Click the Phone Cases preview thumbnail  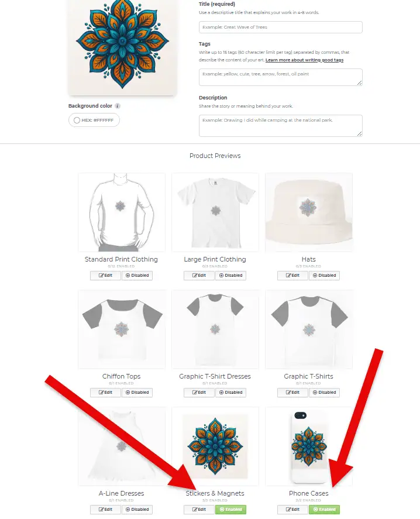coord(309,446)
